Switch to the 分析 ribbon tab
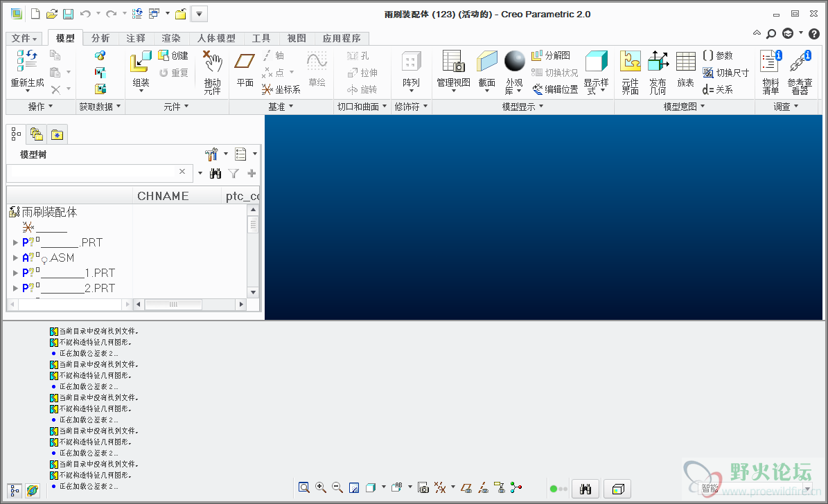 [x=100, y=39]
